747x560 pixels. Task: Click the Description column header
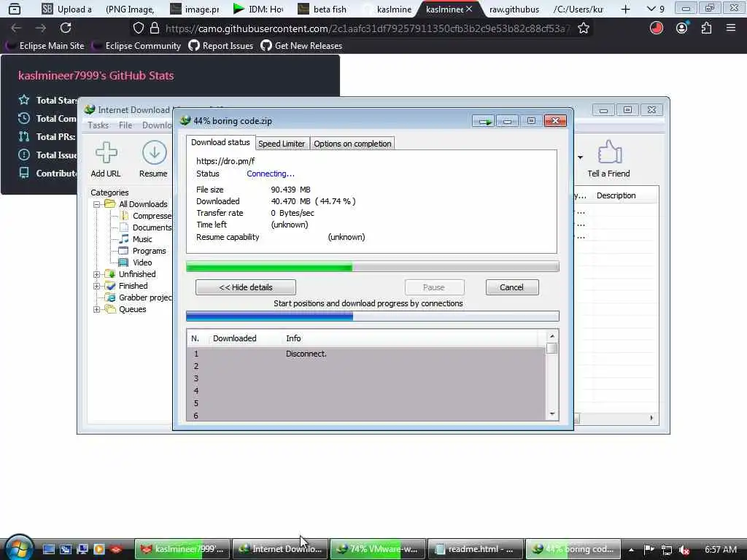[x=616, y=195]
